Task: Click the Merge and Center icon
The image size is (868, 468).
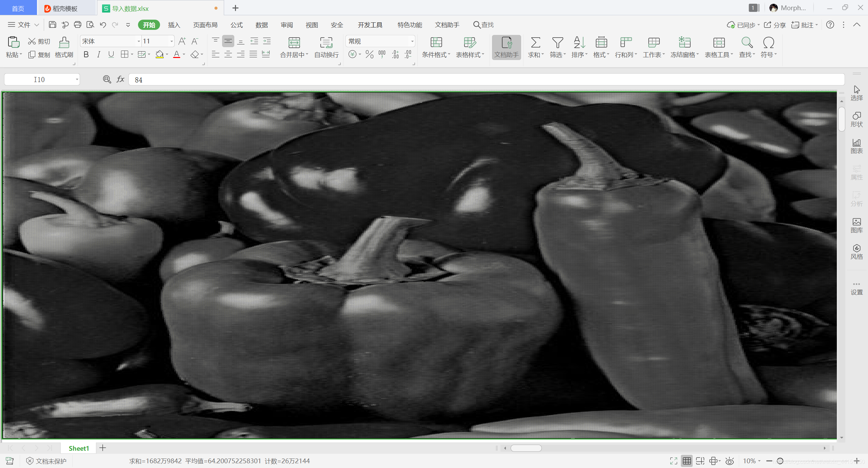Action: (x=294, y=43)
